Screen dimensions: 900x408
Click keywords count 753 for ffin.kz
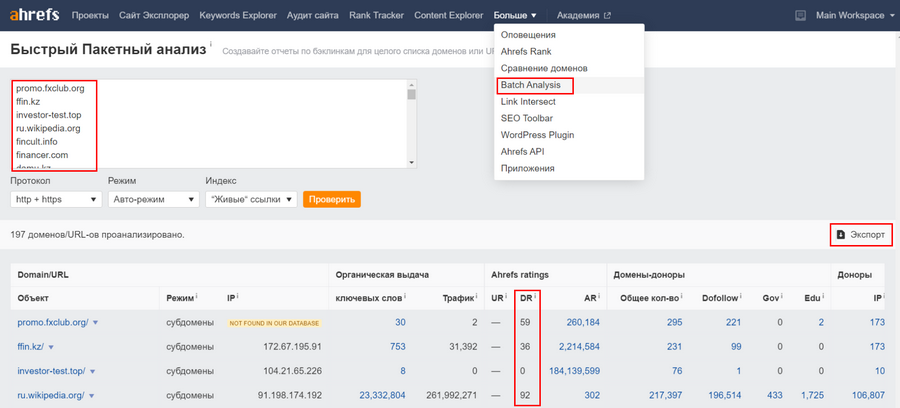pyautogui.click(x=398, y=347)
